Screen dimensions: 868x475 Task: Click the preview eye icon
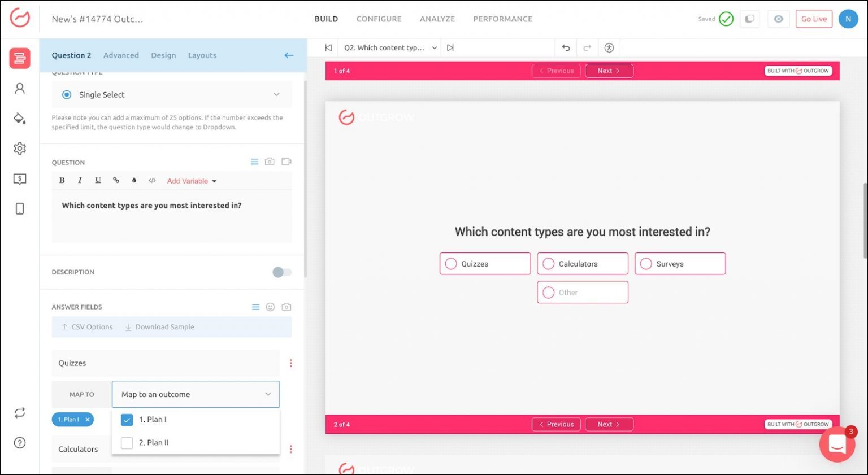tap(778, 19)
